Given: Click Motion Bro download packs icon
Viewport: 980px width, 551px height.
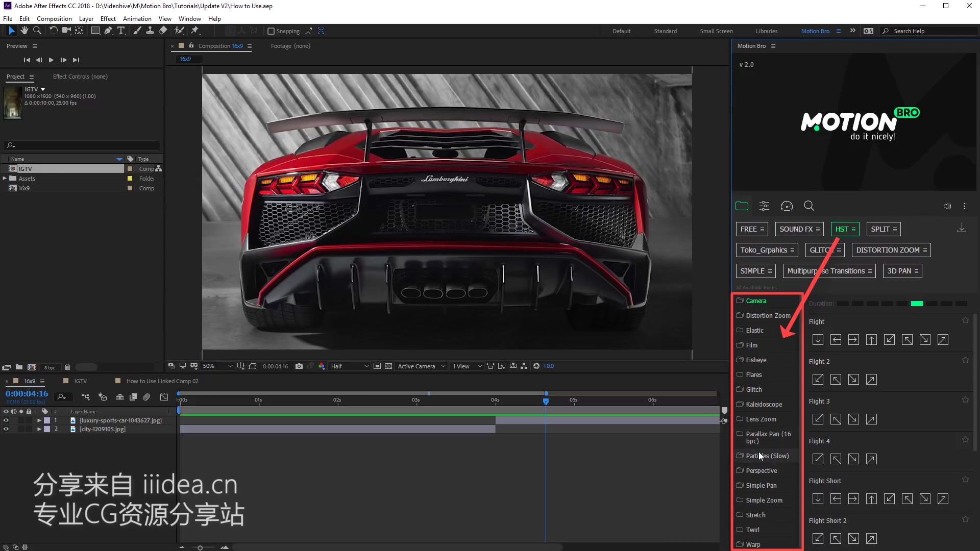Looking at the screenshot, I should [x=962, y=228].
